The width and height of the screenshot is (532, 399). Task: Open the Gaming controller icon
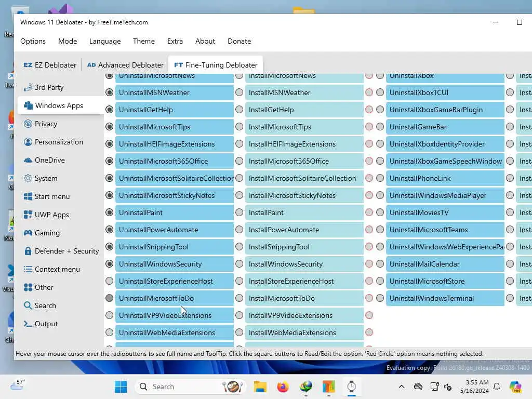click(x=28, y=233)
